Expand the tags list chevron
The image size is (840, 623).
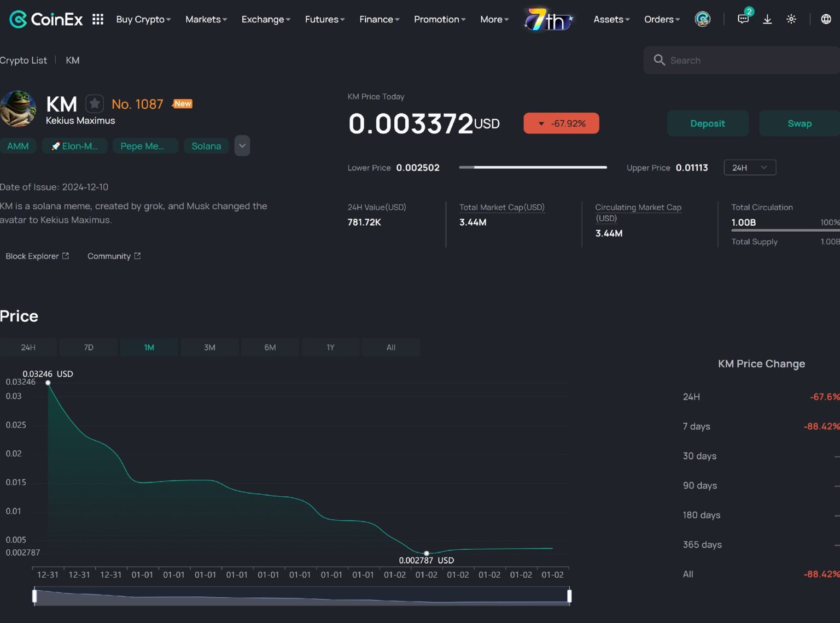[x=242, y=145]
